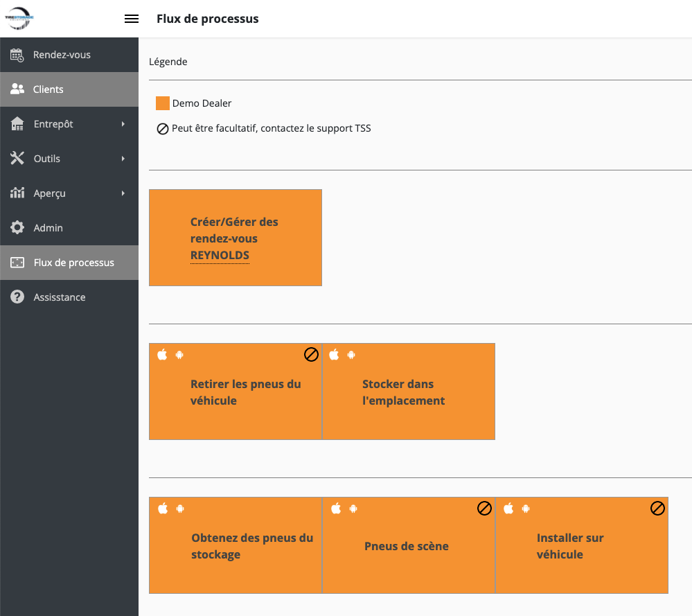Screen dimensions: 692x616
Task: Select the Entrepôt menu label
Action: 53,124
